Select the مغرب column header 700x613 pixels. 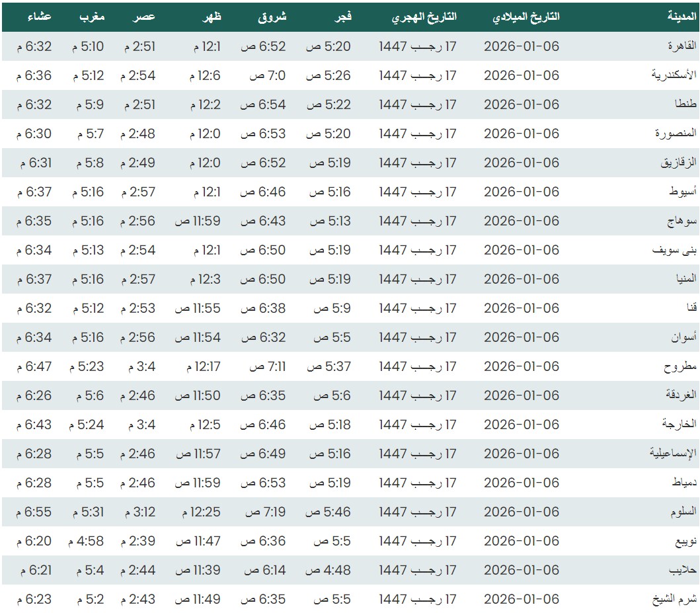(92, 17)
